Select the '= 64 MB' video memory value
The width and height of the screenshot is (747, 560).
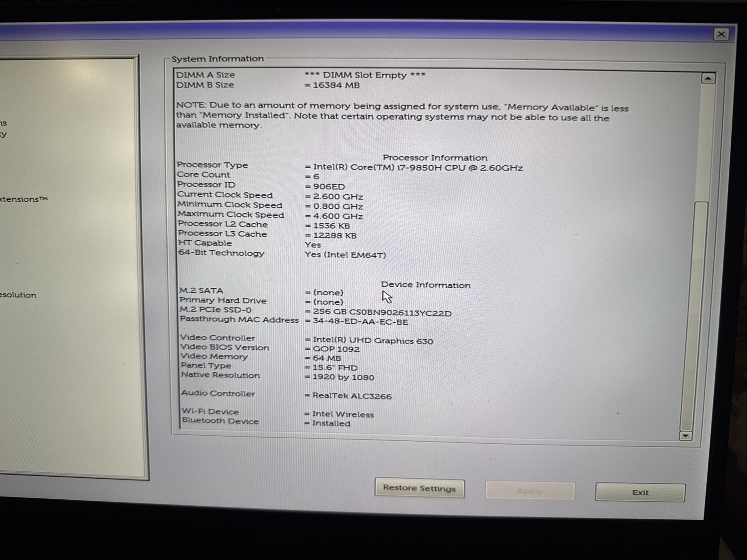pos(322,358)
